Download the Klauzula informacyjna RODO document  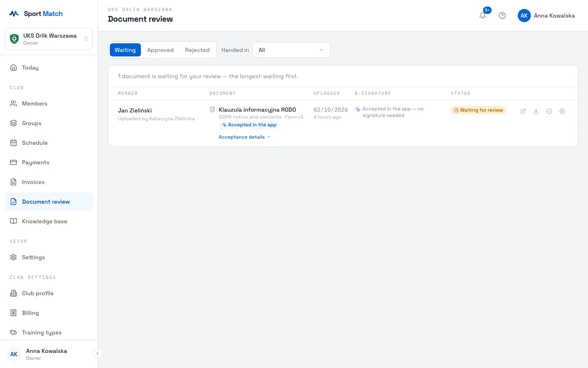click(536, 111)
